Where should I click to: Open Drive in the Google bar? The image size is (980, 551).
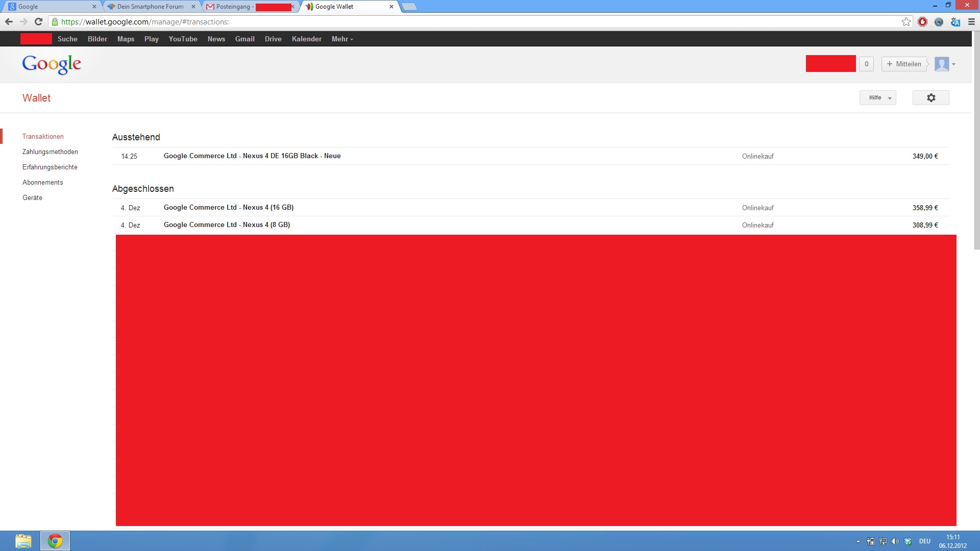click(x=273, y=39)
